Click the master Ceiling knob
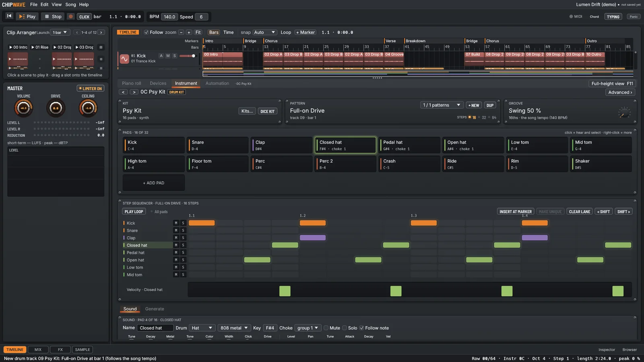Image resolution: width=644 pixels, height=362 pixels. (88, 108)
